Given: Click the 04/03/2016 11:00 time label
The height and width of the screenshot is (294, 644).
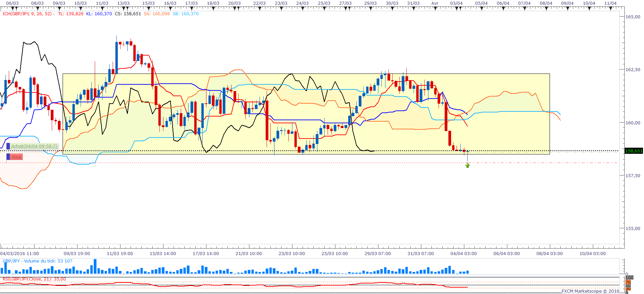Looking at the screenshot, I should [x=20, y=253].
